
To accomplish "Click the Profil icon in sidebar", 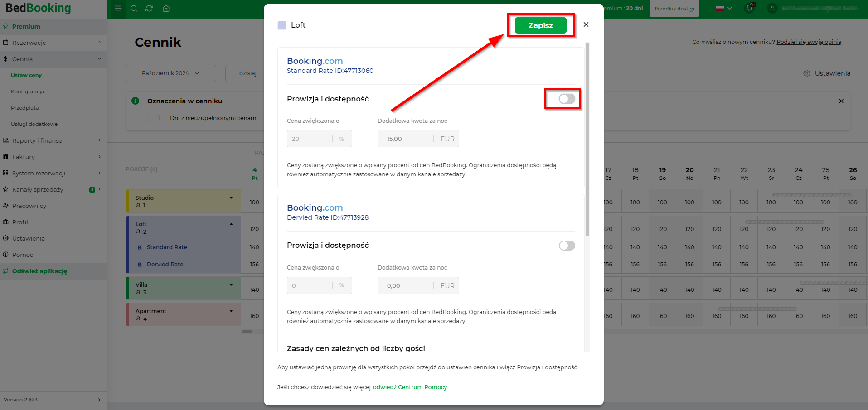I will [x=5, y=222].
